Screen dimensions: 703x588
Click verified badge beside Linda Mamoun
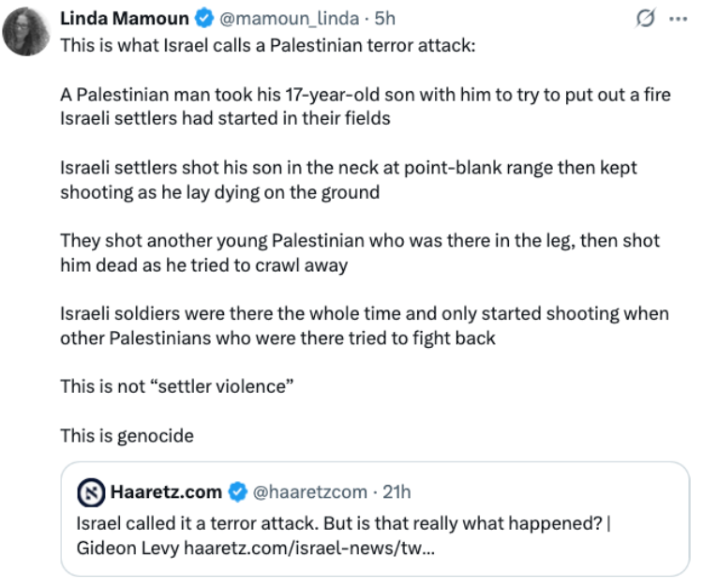click(204, 19)
